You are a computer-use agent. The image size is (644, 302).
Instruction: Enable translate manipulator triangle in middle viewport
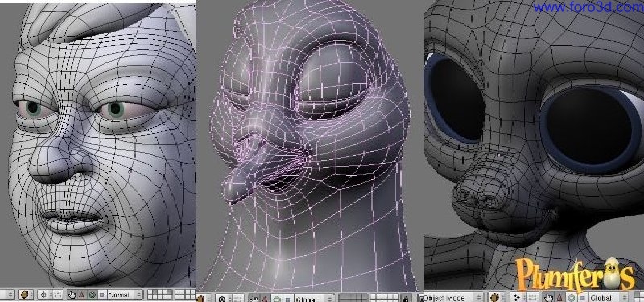(x=266, y=299)
